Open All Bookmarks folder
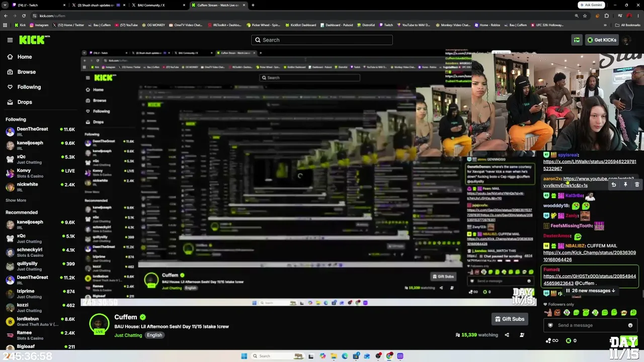Viewport: 644px width, 362px height. pyautogui.click(x=627, y=25)
